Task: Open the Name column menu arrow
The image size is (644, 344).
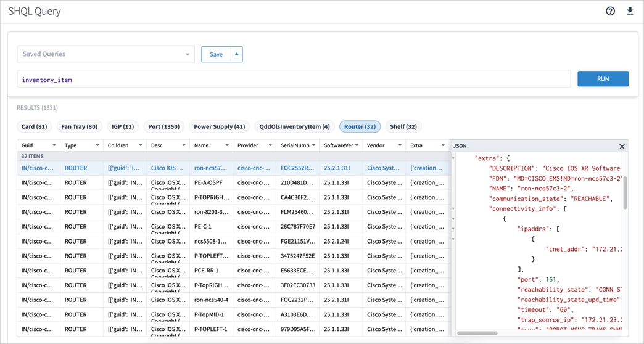Action: click(x=226, y=146)
